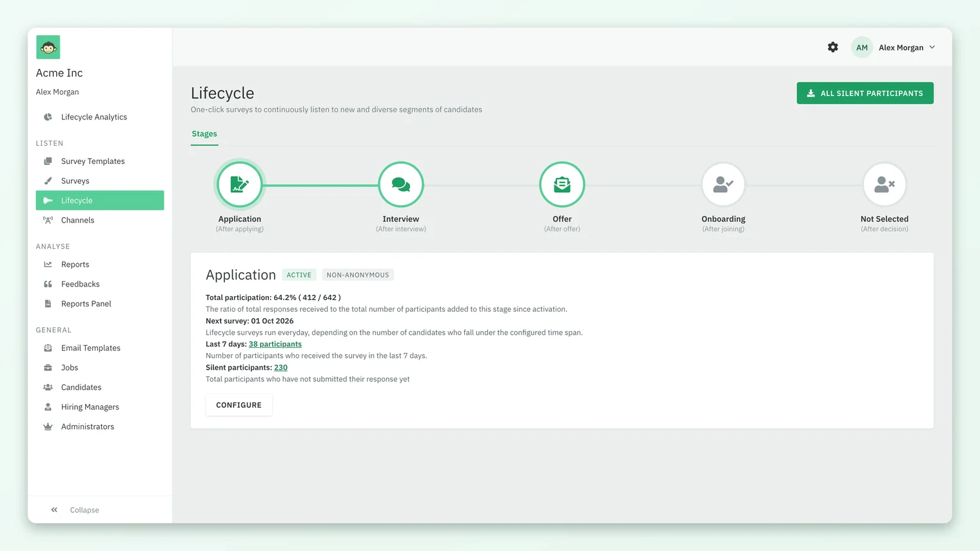Open Lifecycle Analytics in the sidebar
Viewport: 980px width, 551px height.
pyautogui.click(x=100, y=117)
